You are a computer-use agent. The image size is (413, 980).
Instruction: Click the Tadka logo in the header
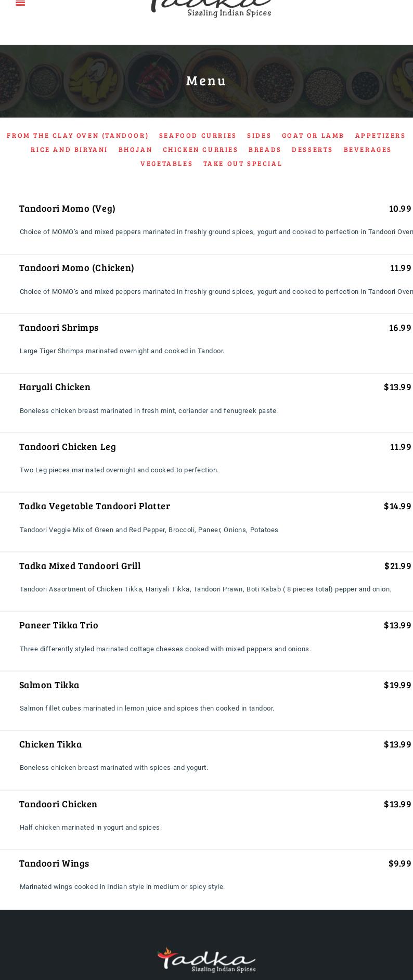(211, 8)
